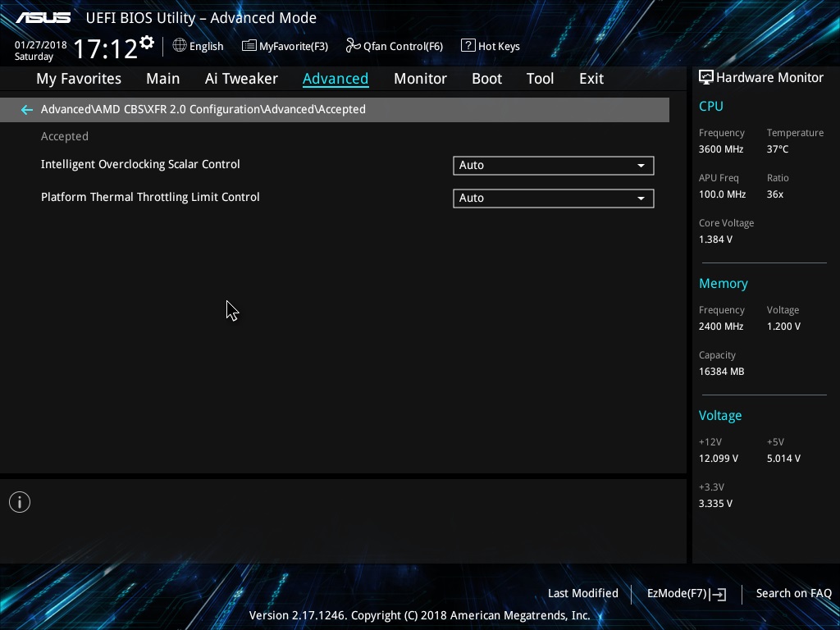The image size is (840, 630).
Task: Click APU Freq value 100.0 MHz
Action: [x=722, y=194]
